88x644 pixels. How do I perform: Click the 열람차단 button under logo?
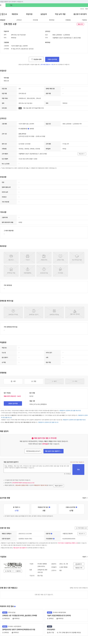point(18,571)
